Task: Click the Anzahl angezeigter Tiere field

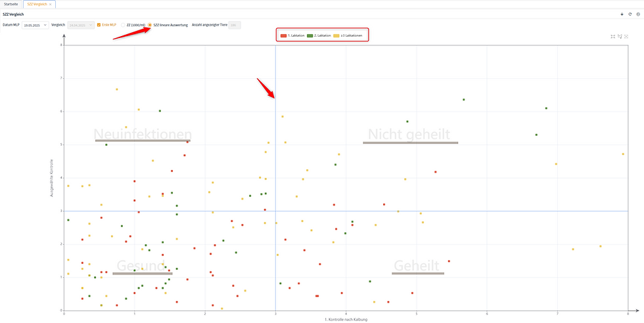Action: click(235, 25)
